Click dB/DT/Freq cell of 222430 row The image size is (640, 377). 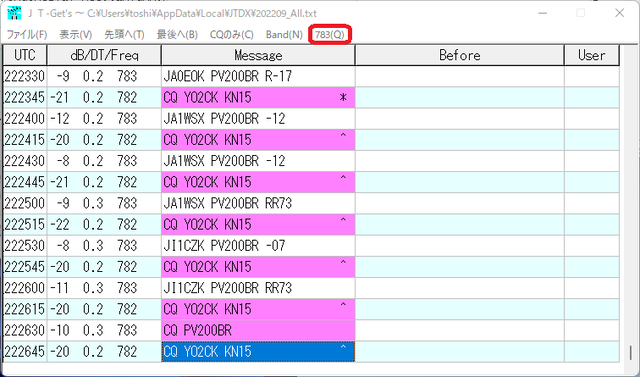(104, 161)
